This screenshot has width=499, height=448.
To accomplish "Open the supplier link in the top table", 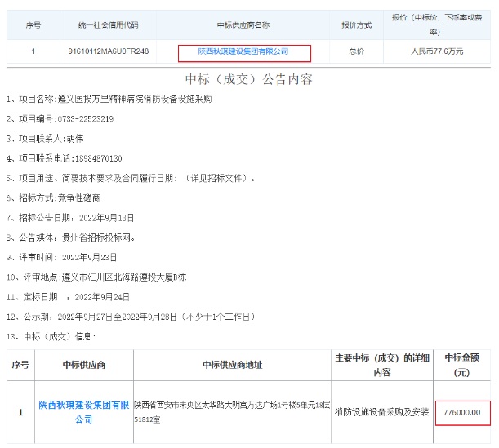I will point(243,51).
